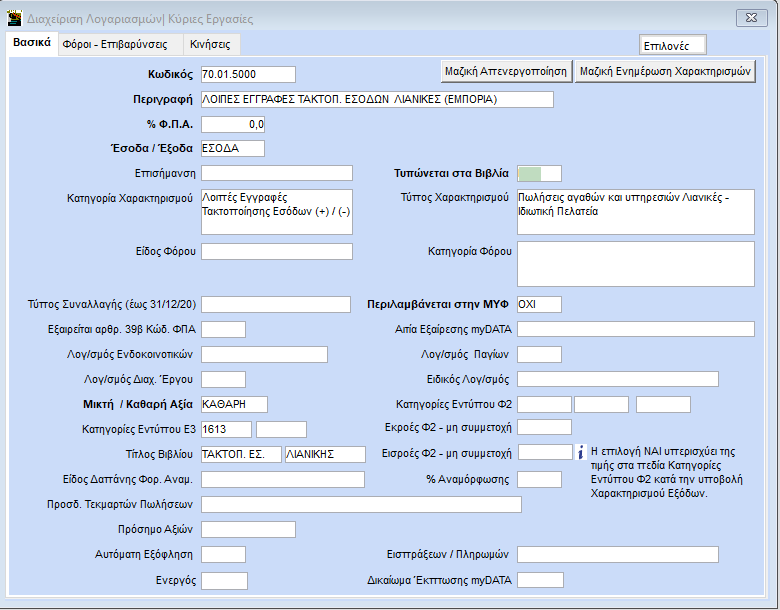Click the Κατηγορίες Εντύπου Ε3 field with 1613
This screenshot has height=610, width=780.
coord(226,429)
